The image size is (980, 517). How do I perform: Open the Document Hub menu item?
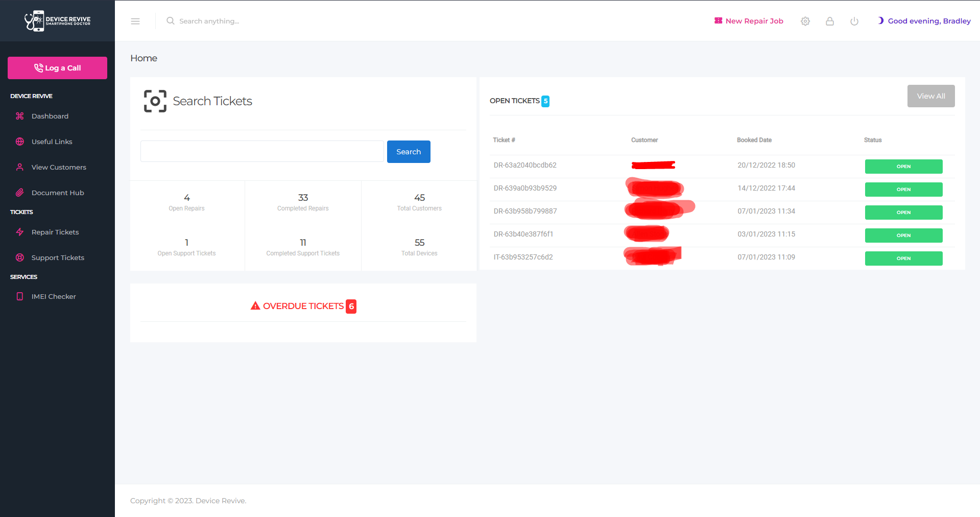58,193
